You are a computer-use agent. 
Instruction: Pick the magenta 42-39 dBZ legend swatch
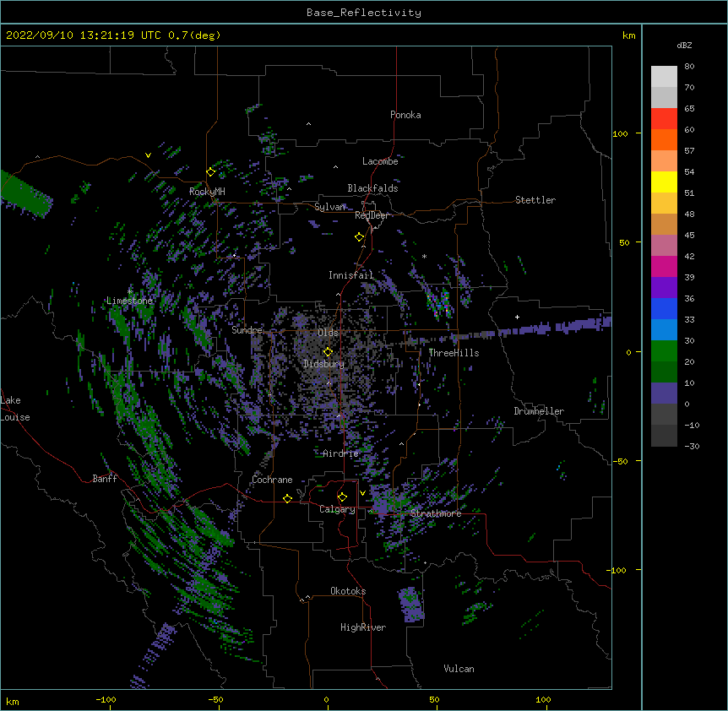click(x=664, y=267)
